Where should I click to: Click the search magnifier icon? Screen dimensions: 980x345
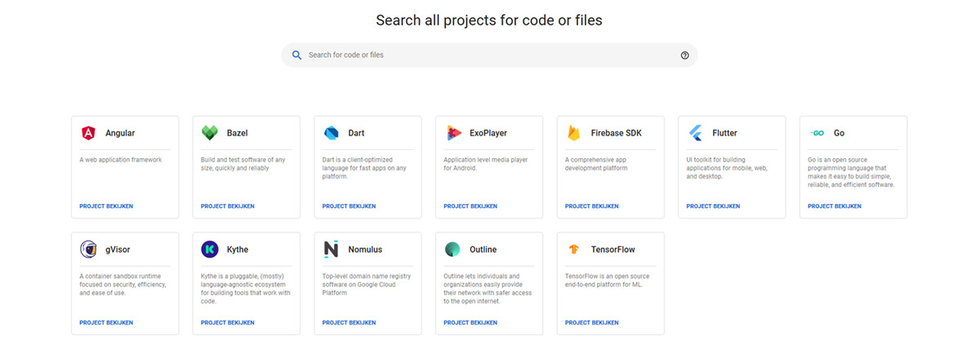tap(297, 55)
